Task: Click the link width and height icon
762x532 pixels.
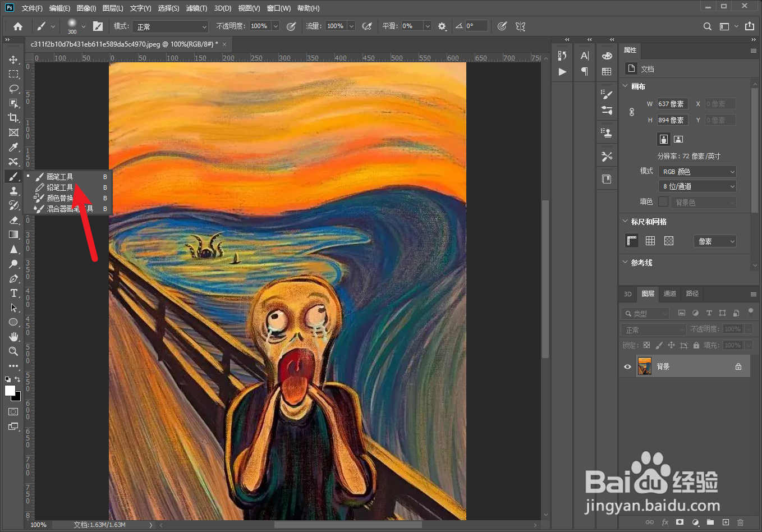Action: 632,112
